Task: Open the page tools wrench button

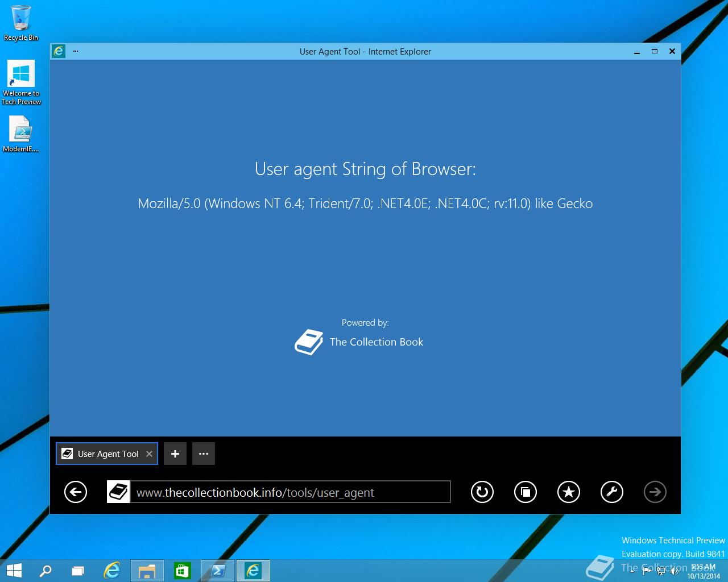Action: [x=612, y=492]
